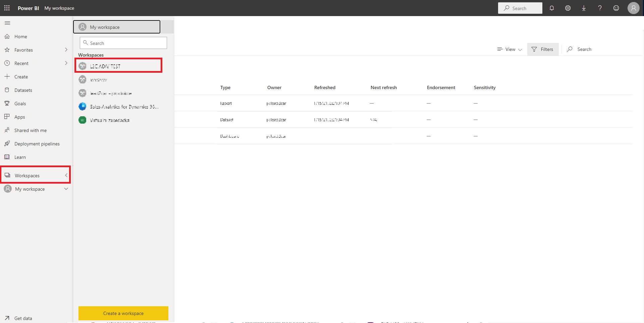Open the settings gear in header
Image resolution: width=644 pixels, height=323 pixels.
click(568, 8)
